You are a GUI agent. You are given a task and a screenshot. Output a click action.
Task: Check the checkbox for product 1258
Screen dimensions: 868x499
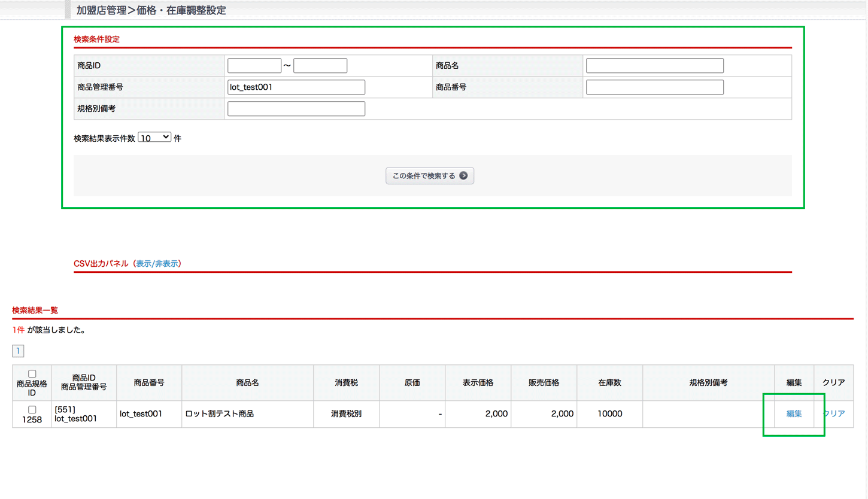(32, 409)
